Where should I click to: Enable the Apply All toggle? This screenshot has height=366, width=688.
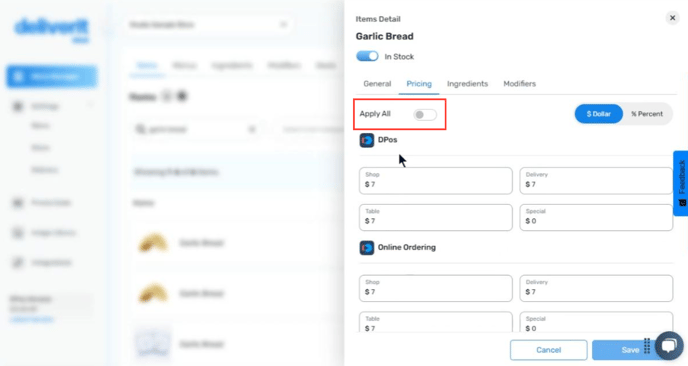[425, 115]
